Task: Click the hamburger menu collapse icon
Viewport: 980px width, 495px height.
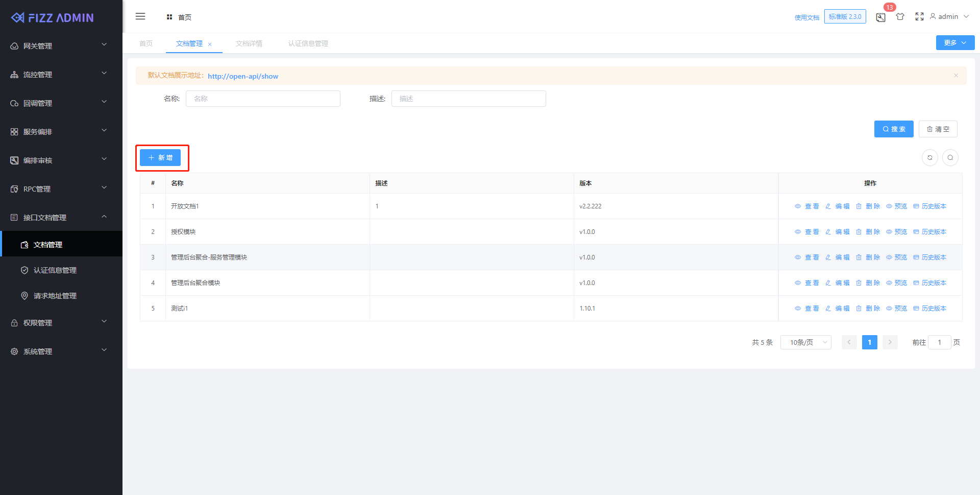Action: tap(140, 16)
